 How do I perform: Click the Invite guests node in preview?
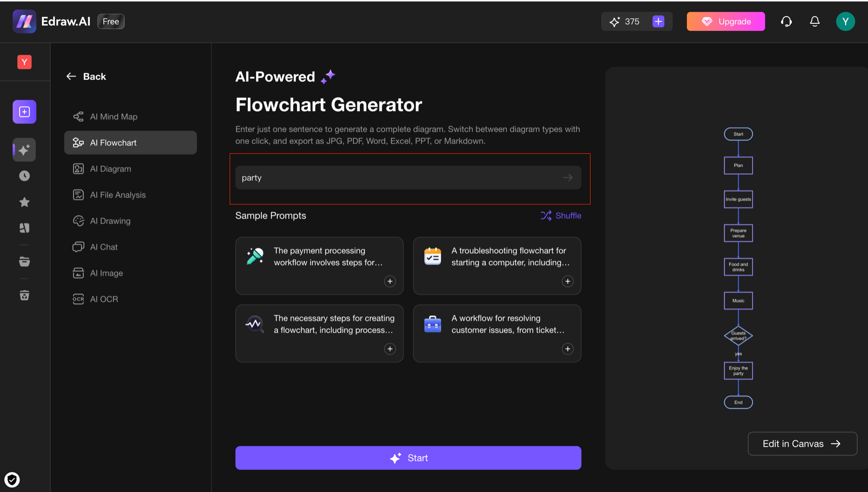point(738,199)
